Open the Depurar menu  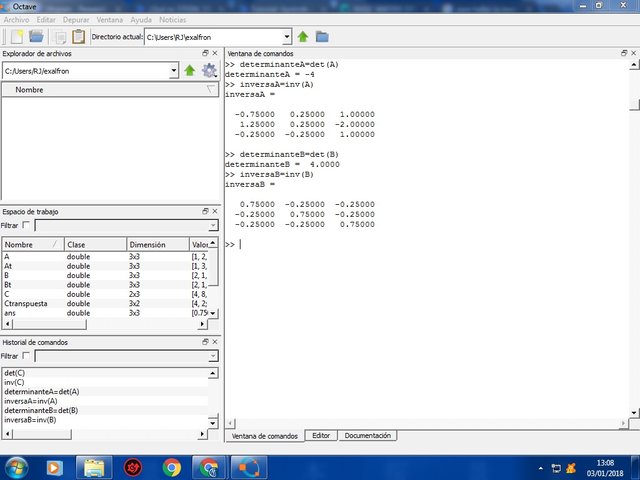coord(76,20)
